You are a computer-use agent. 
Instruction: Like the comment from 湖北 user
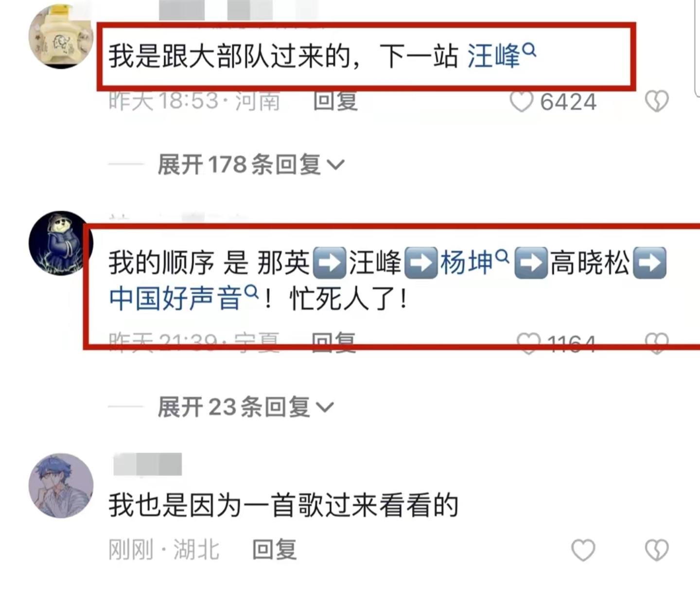pos(583,550)
